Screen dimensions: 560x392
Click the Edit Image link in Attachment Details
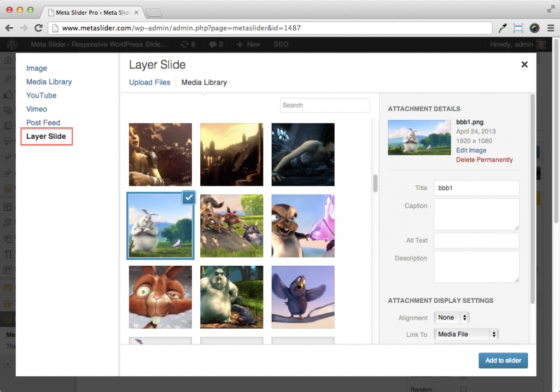pyautogui.click(x=471, y=150)
